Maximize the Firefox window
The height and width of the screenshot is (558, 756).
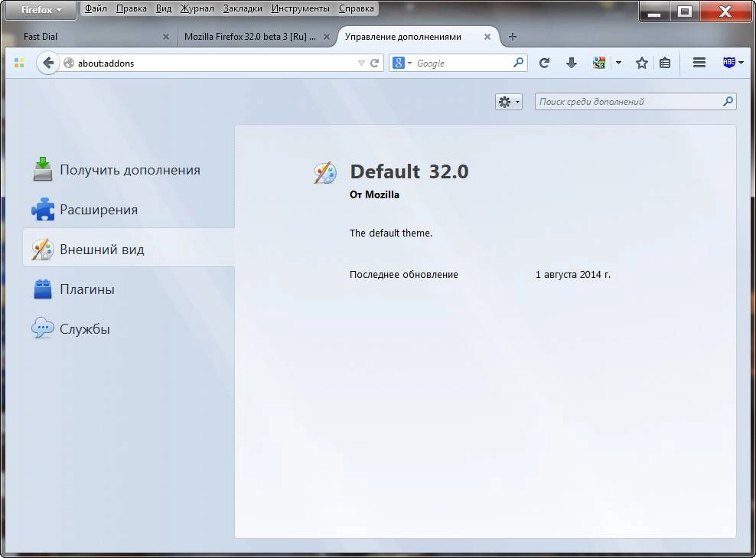coord(685,11)
